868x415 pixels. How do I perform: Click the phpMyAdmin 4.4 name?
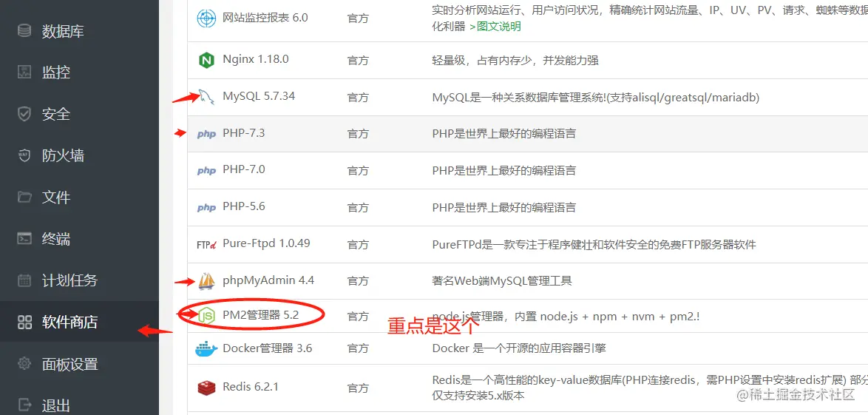pos(268,280)
